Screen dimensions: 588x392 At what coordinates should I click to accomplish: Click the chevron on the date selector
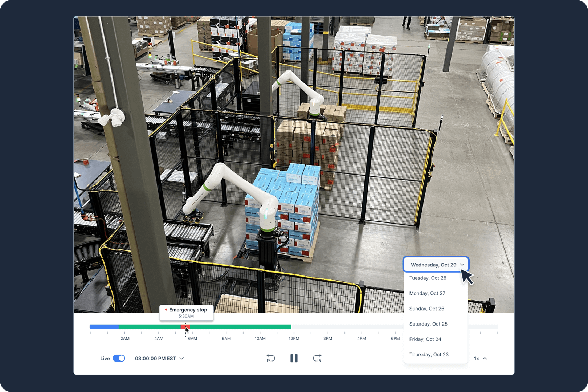[462, 265]
